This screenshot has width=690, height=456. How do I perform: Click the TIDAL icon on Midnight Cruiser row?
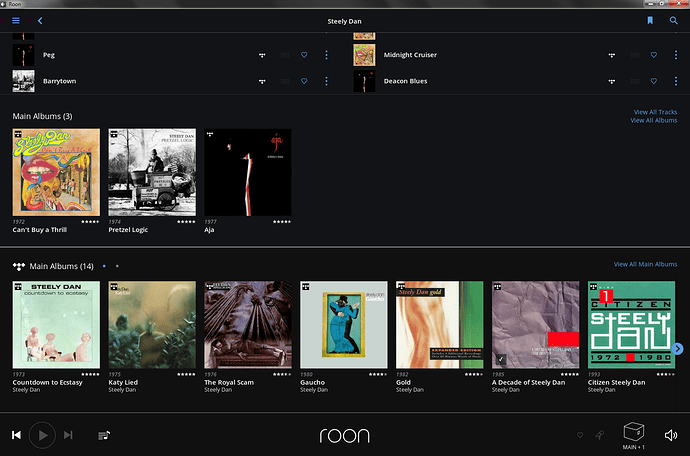612,55
